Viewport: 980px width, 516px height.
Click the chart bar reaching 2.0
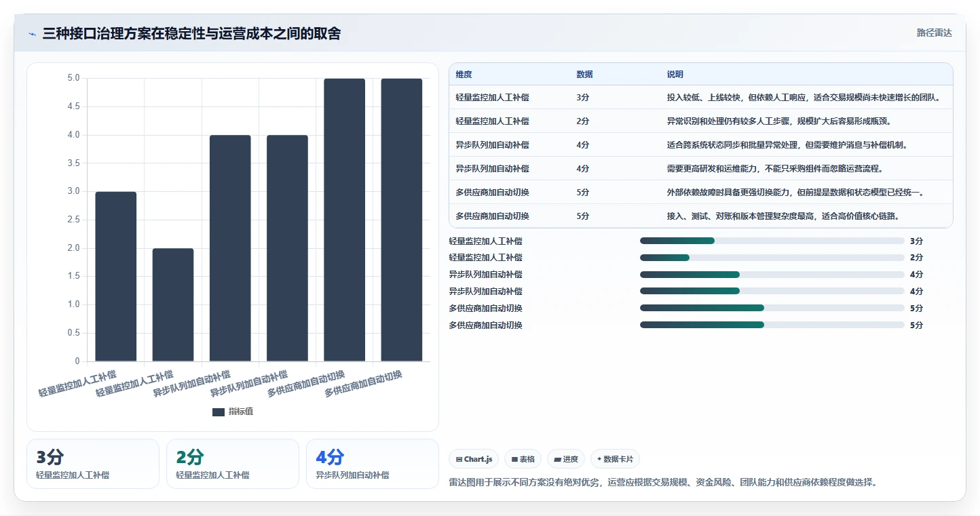click(x=173, y=305)
